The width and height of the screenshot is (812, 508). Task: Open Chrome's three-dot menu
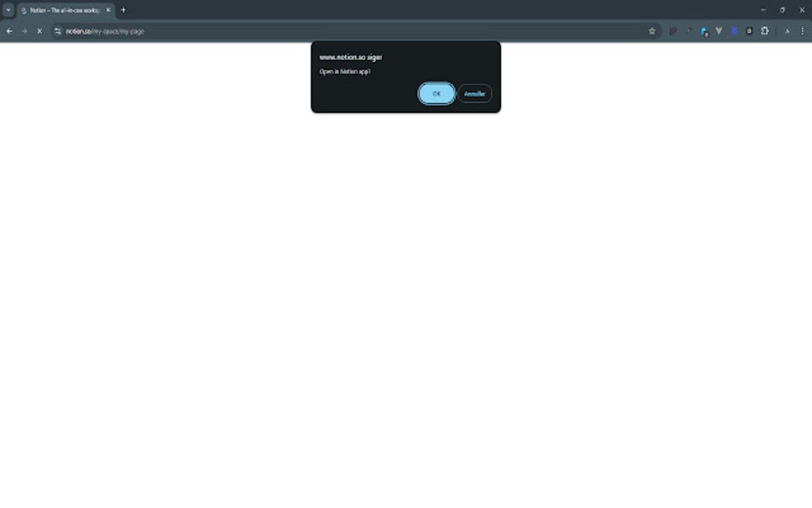point(802,32)
